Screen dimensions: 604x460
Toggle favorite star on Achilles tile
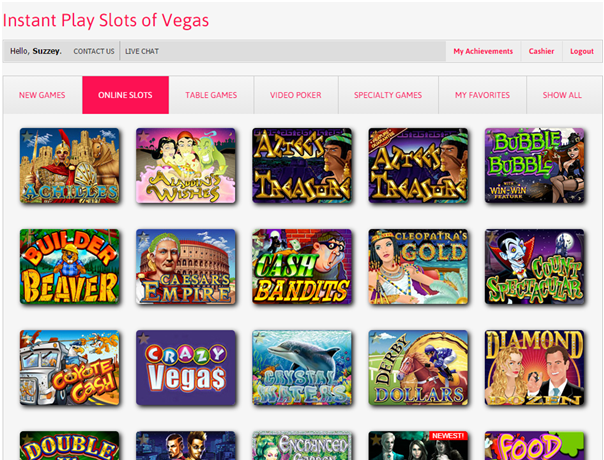coord(27,136)
